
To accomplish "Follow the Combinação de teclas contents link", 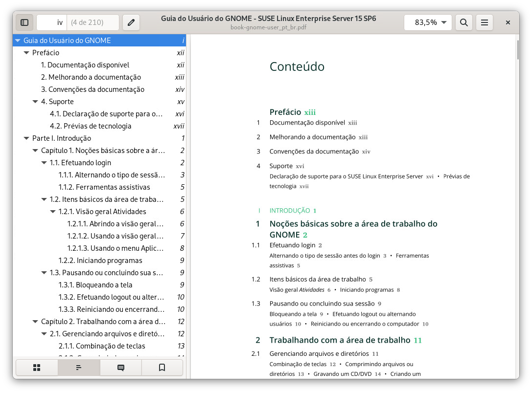I will pyautogui.click(x=302, y=364).
